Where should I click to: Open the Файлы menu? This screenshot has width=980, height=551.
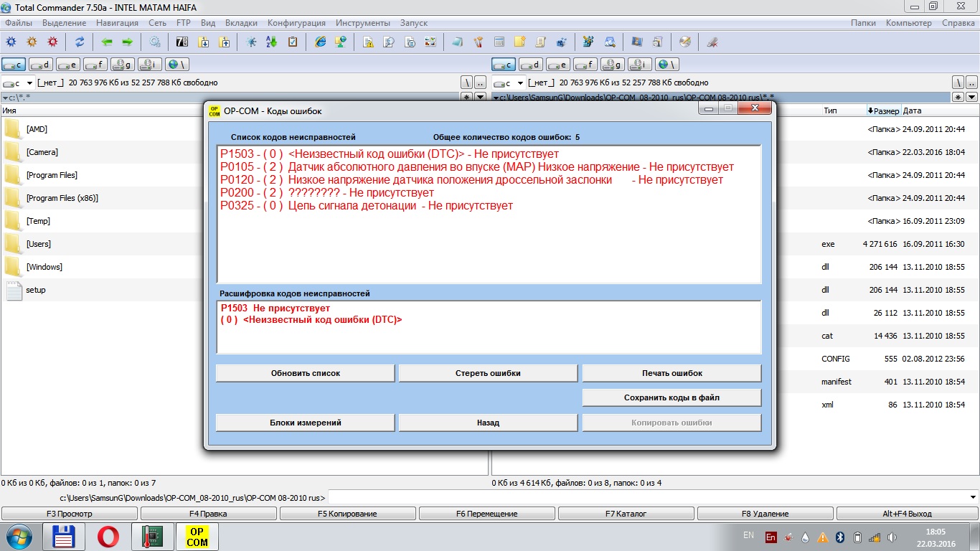pyautogui.click(x=18, y=23)
